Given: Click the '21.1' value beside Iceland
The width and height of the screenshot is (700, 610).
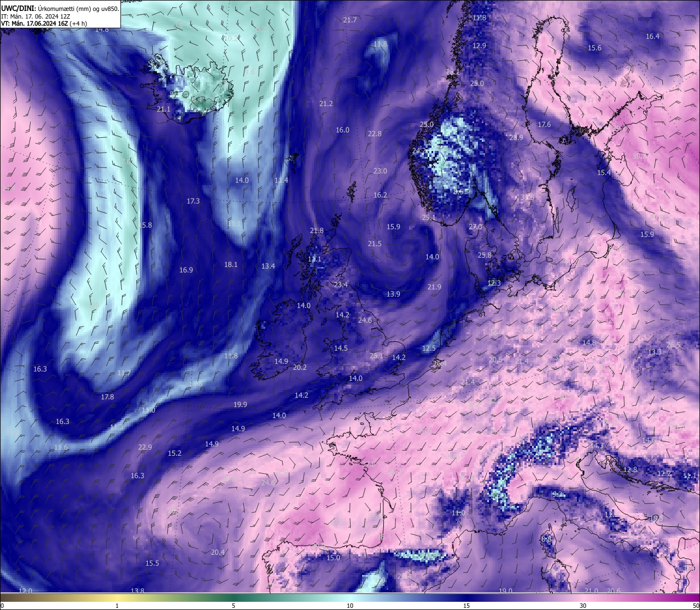Looking at the screenshot, I should tap(164, 109).
